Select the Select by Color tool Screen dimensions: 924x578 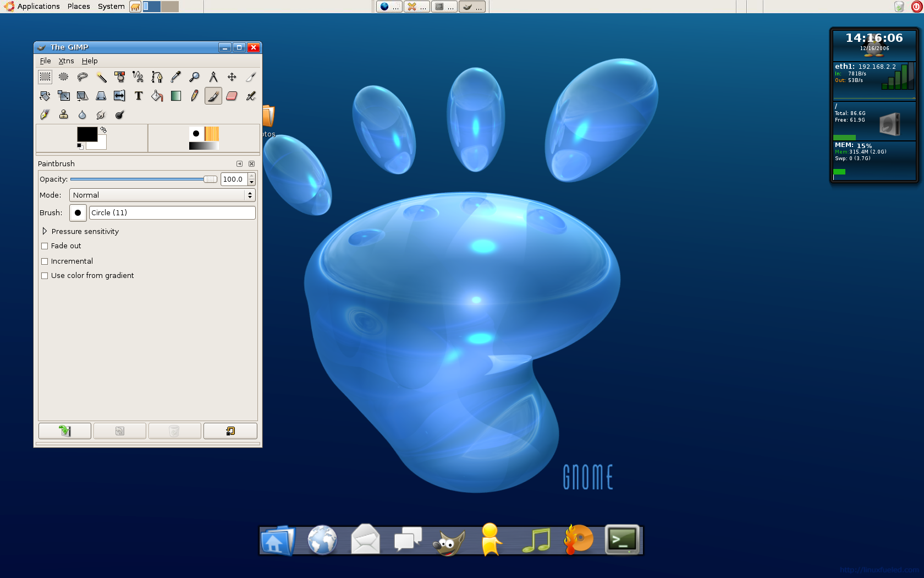coord(120,77)
